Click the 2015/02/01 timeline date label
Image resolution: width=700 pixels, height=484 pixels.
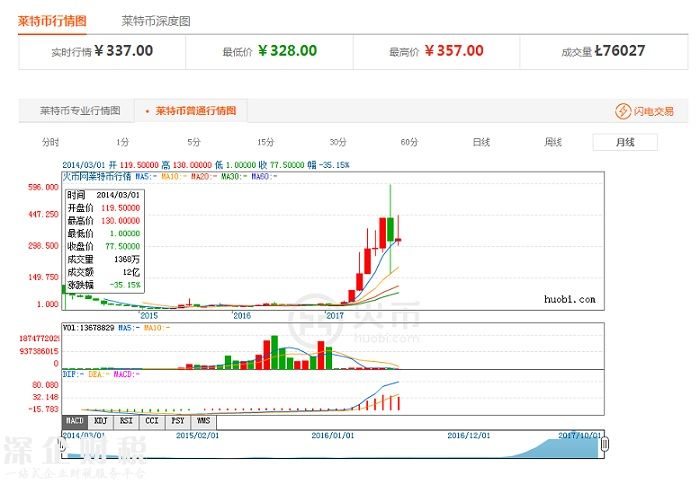(197, 435)
